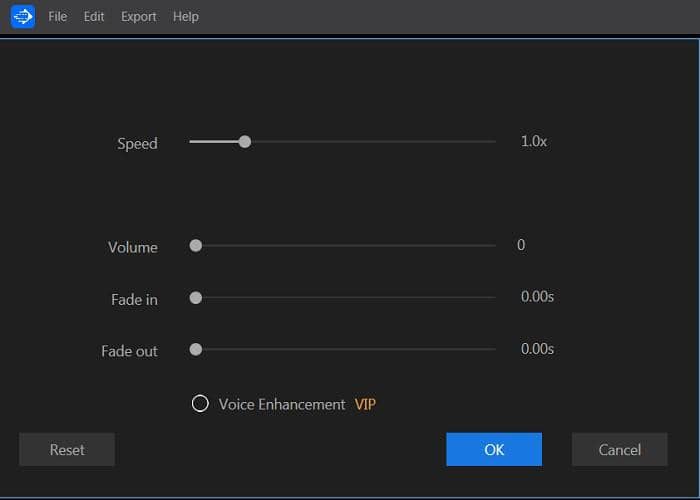Click the Fade in slider handle
700x500 pixels.
pyautogui.click(x=196, y=298)
